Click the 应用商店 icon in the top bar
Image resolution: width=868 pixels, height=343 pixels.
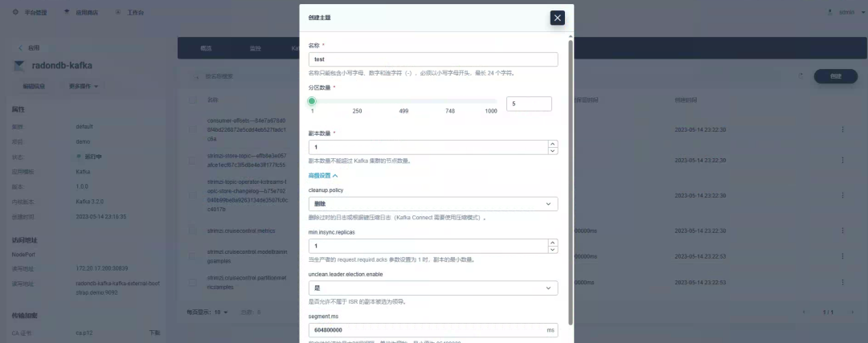(67, 11)
